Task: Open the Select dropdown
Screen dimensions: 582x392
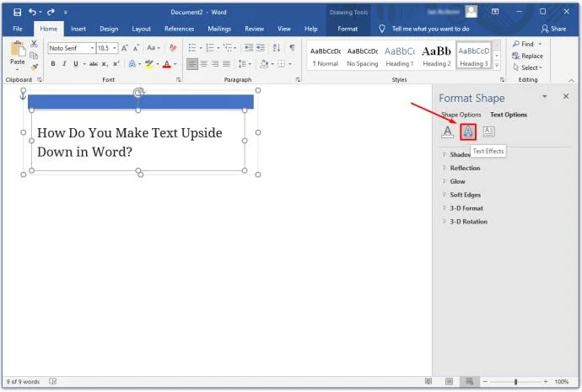Action: pos(527,67)
